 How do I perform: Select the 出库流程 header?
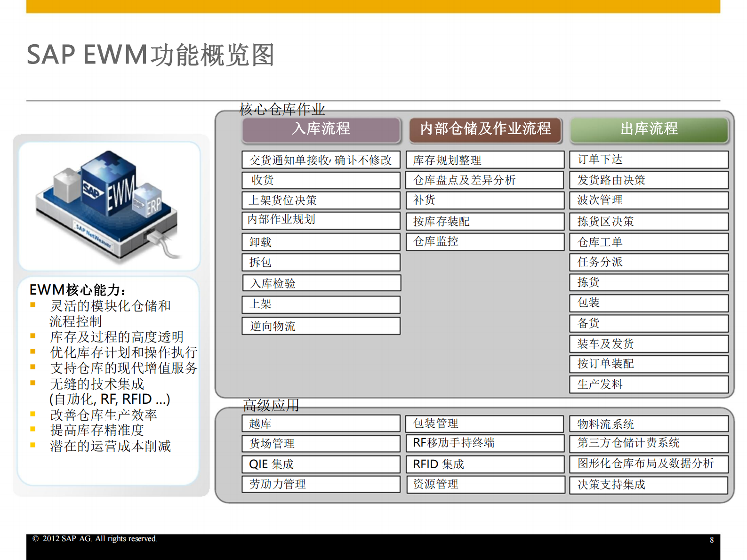[649, 129]
